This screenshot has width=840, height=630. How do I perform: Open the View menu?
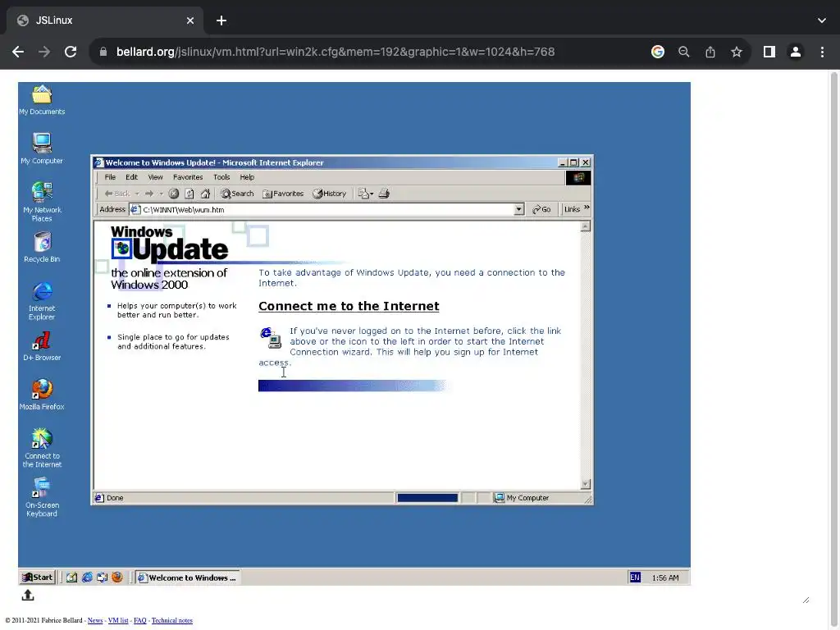click(x=155, y=177)
